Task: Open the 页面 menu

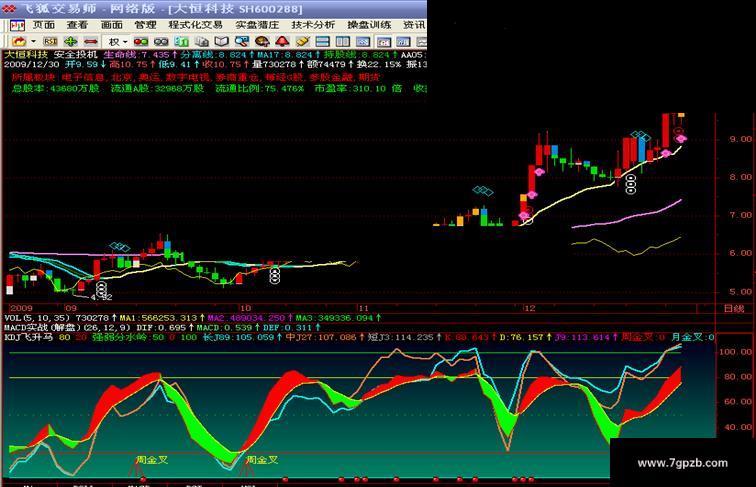Action: click(44, 25)
